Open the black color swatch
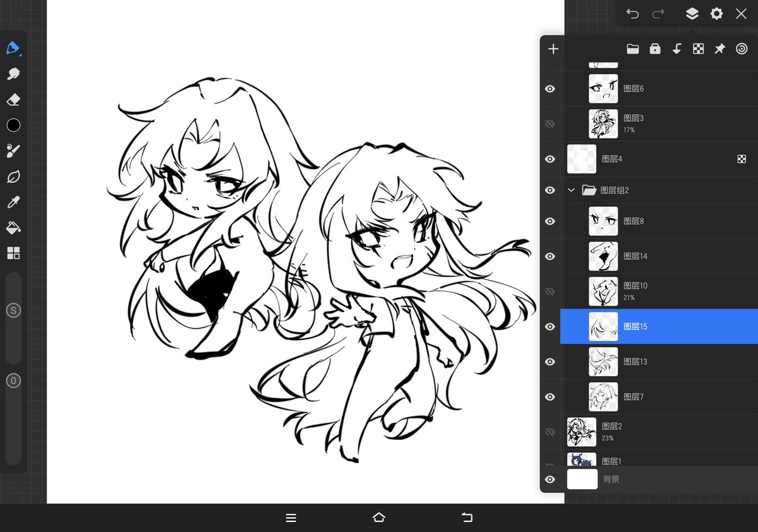Image resolution: width=758 pixels, height=532 pixels. click(13, 125)
